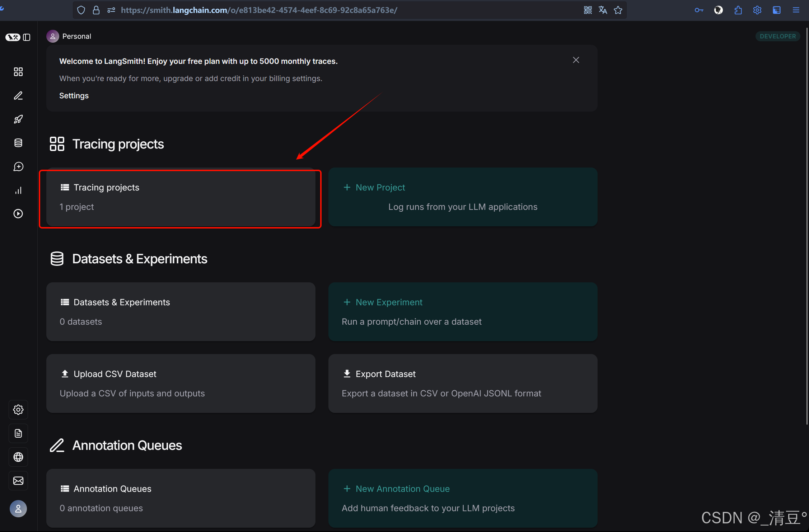
Task: Click the browser sidebar panel icon
Action: 777,10
